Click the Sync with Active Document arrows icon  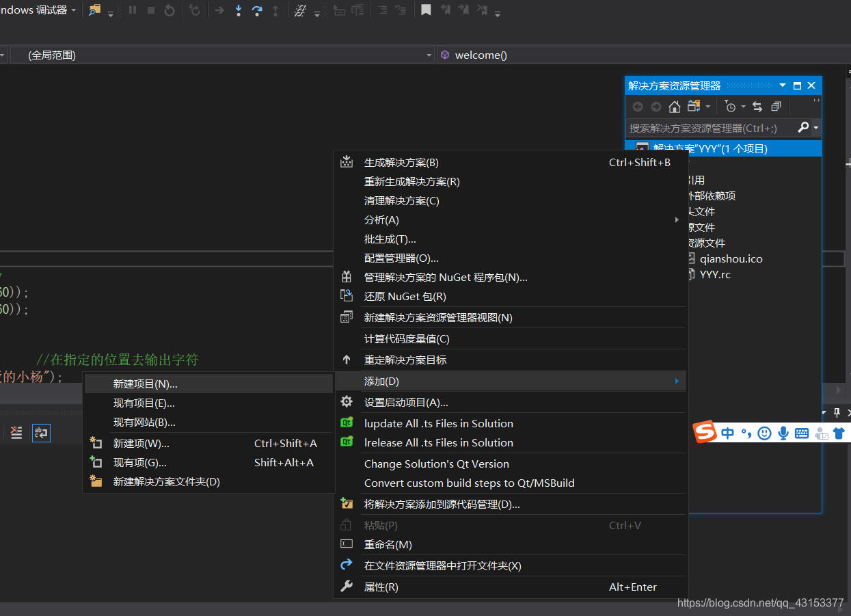pyautogui.click(x=757, y=107)
